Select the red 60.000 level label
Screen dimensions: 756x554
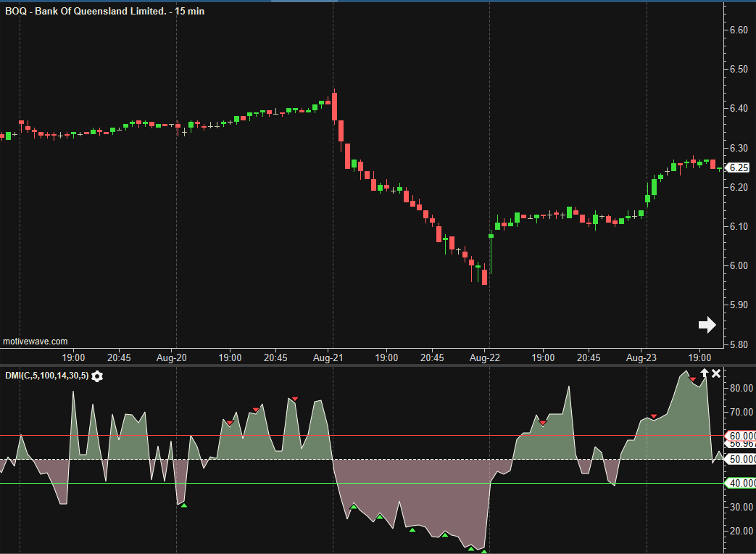[741, 435]
